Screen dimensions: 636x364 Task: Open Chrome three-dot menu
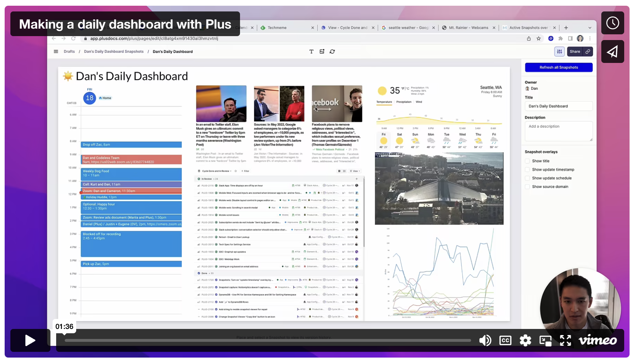click(590, 39)
